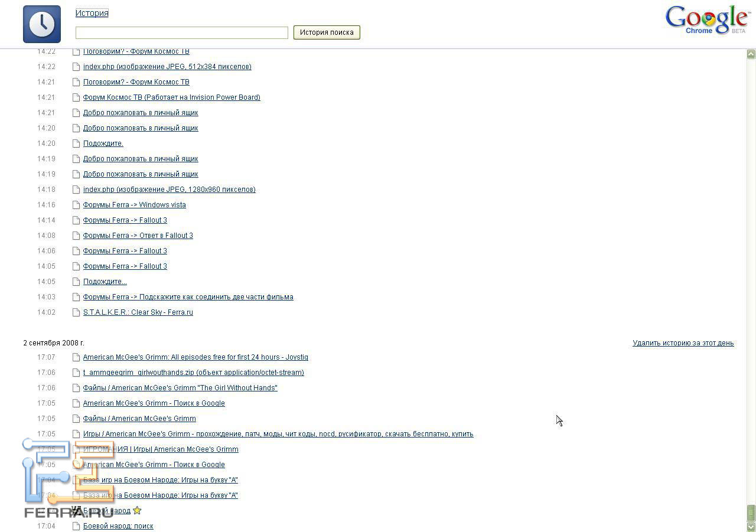Screen dimensions: 756x532
Task: Open index.php JPEG 1280x960 link
Action: (170, 190)
